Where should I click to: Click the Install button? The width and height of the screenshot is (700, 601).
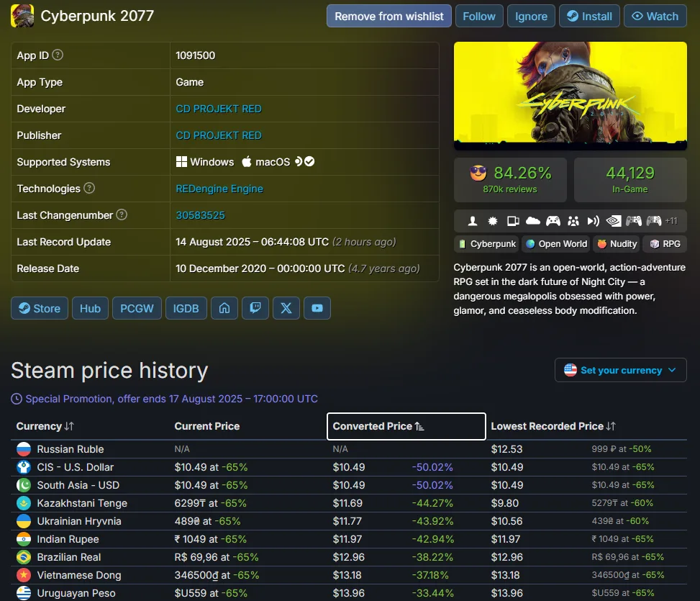589,16
